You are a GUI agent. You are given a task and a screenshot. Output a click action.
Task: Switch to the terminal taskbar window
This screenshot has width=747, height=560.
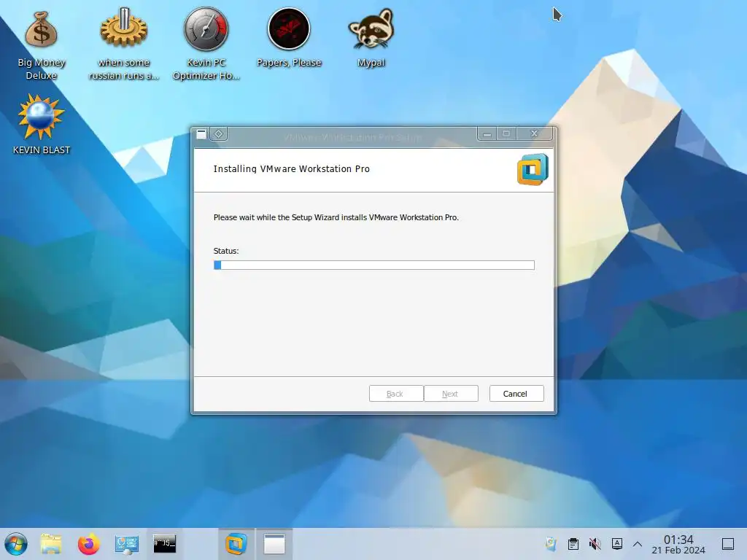(x=164, y=544)
